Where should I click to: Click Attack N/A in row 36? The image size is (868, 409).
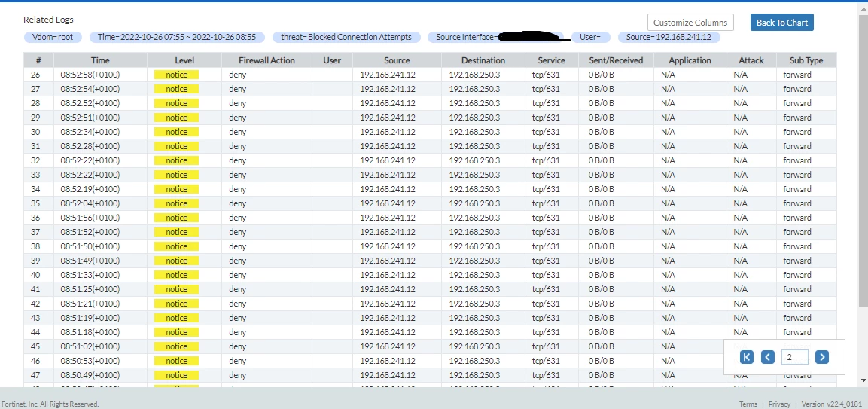tap(740, 218)
